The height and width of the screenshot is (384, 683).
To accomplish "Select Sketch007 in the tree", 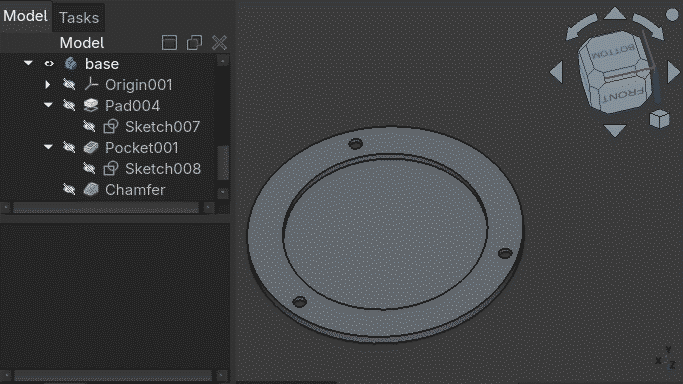I will tap(162, 127).
